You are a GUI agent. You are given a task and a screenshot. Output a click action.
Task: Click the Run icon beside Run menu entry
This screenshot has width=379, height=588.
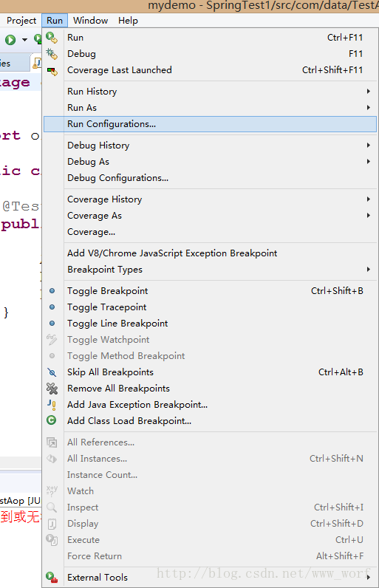tap(52, 38)
